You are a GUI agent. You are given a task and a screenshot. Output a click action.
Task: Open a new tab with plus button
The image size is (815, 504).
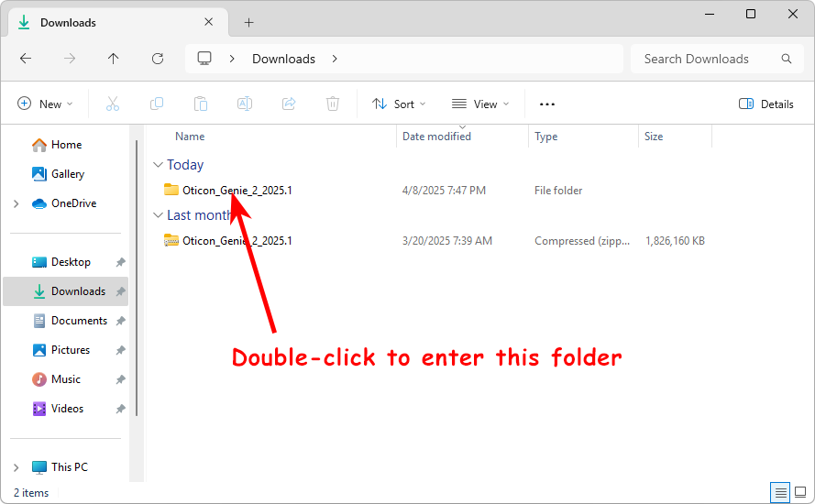(x=248, y=22)
